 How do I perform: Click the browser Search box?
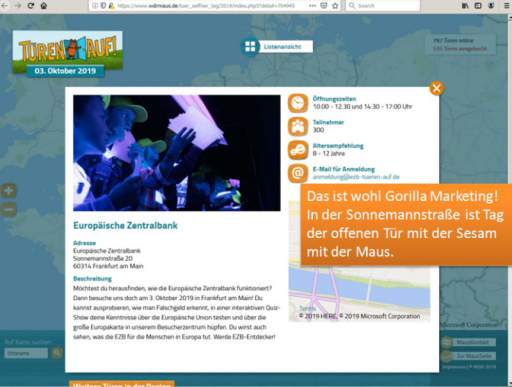click(x=383, y=5)
